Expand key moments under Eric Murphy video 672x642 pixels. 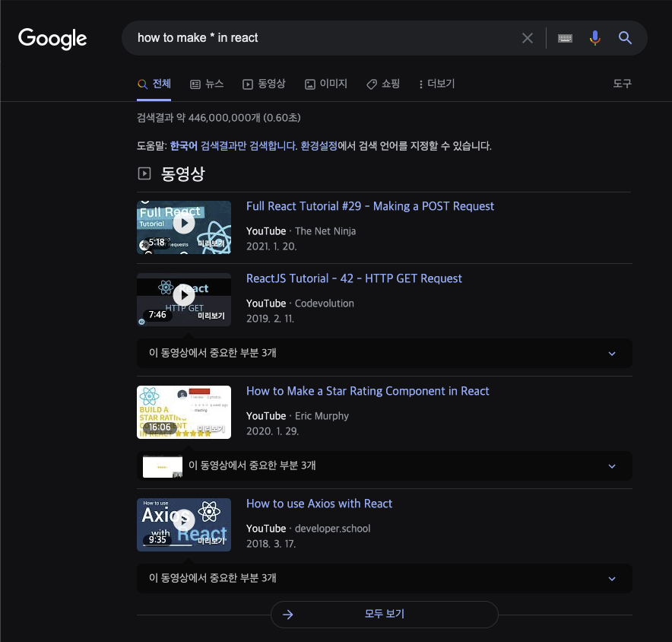pyautogui.click(x=385, y=466)
